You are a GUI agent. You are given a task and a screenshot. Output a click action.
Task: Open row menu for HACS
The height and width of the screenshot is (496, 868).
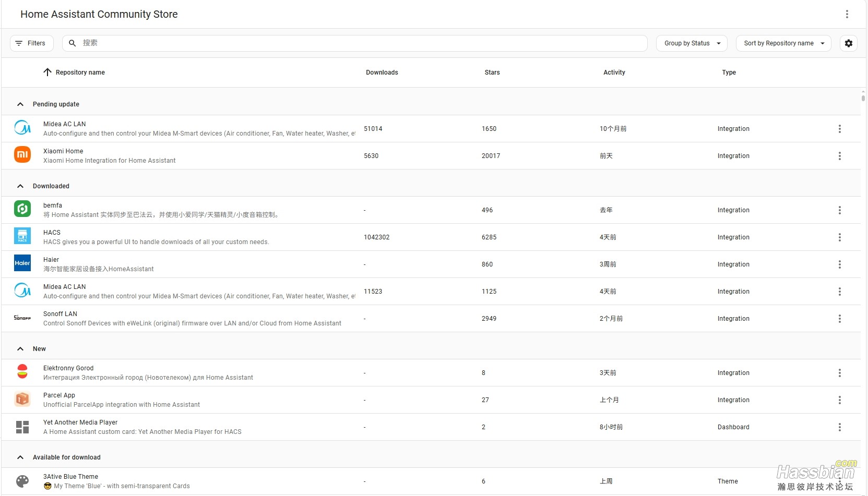click(839, 237)
